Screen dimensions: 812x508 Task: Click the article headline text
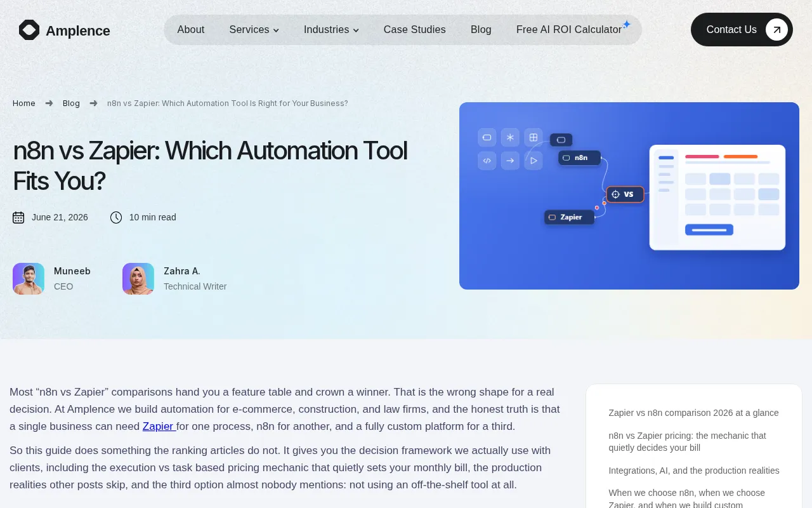[x=210, y=166]
